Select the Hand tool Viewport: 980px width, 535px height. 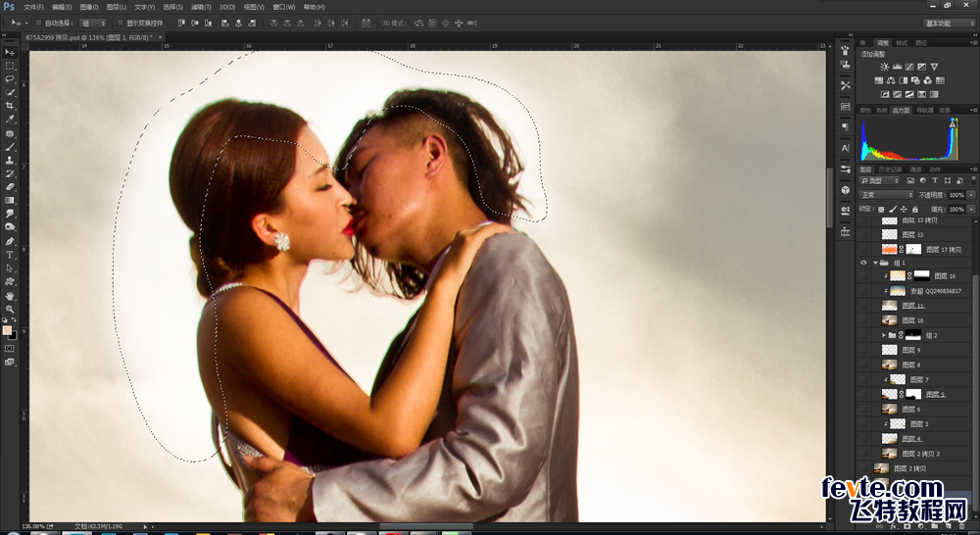tap(10, 296)
